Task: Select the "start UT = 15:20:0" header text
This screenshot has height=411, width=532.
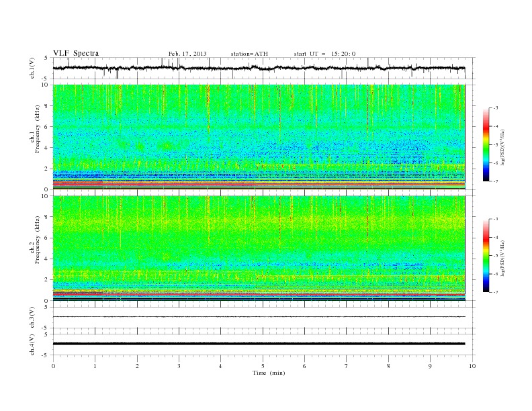Action: [324, 54]
